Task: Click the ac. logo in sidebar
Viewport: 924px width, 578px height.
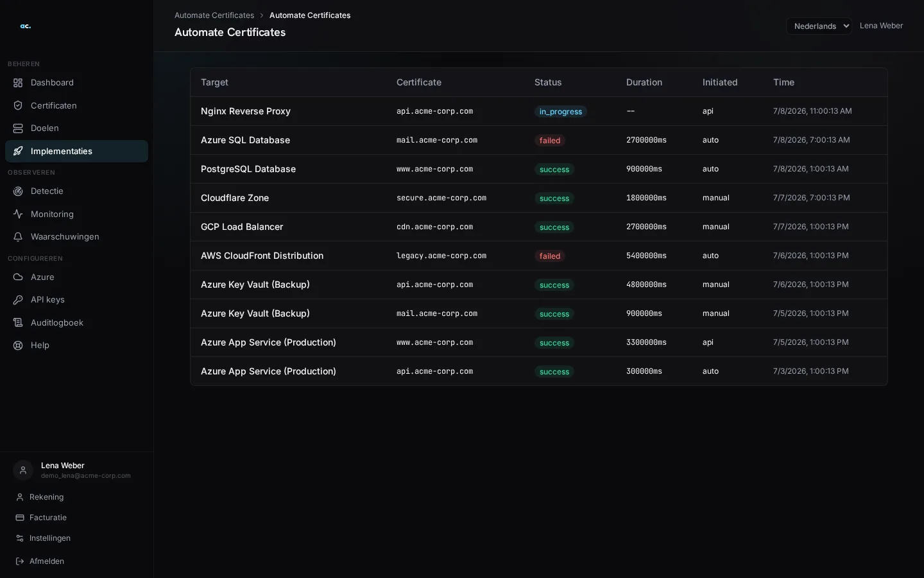Action: [25, 26]
